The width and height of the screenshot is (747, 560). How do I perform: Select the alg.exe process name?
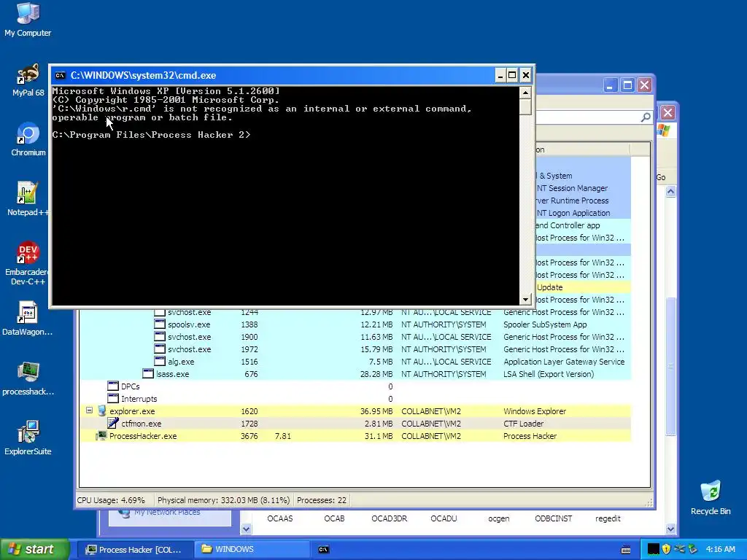tap(181, 362)
